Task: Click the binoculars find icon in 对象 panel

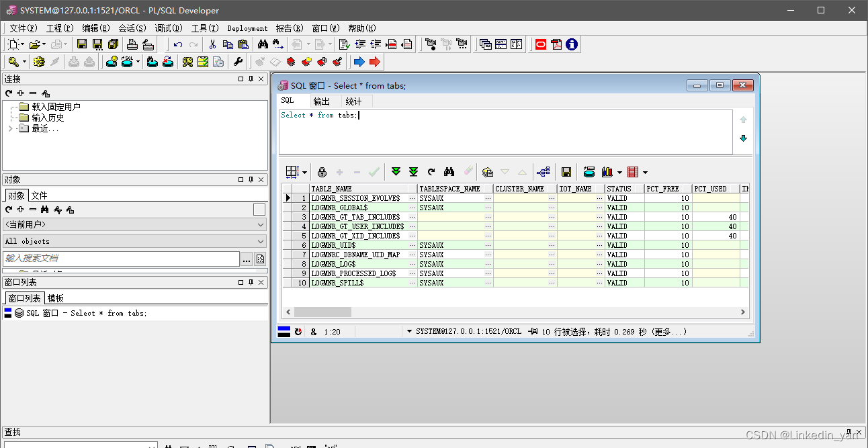Action: [45, 210]
